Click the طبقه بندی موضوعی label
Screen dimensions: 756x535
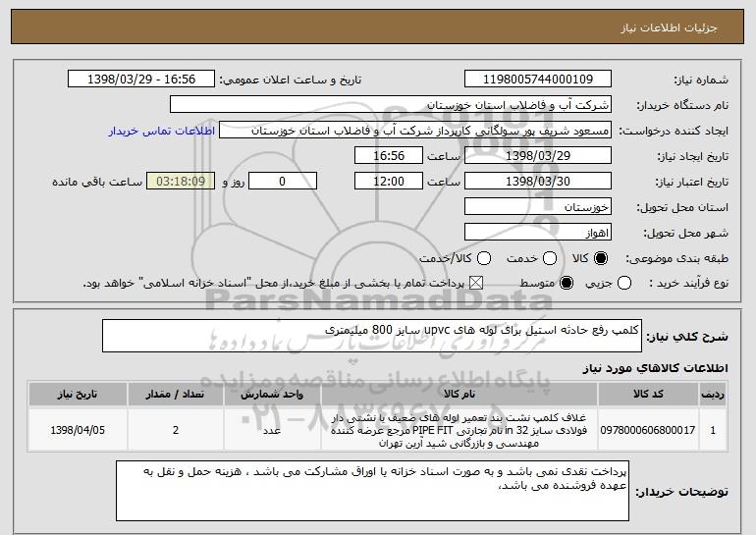click(676, 259)
